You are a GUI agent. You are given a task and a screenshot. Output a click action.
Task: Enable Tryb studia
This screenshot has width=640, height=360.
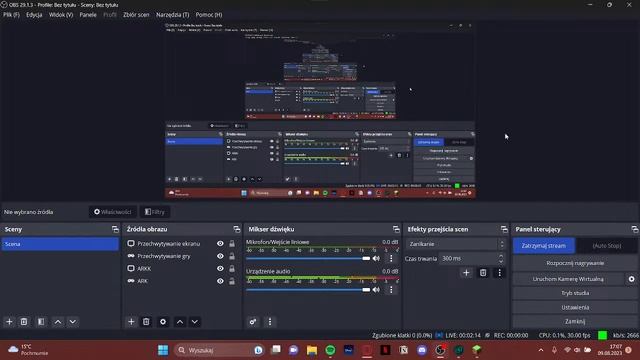point(575,293)
